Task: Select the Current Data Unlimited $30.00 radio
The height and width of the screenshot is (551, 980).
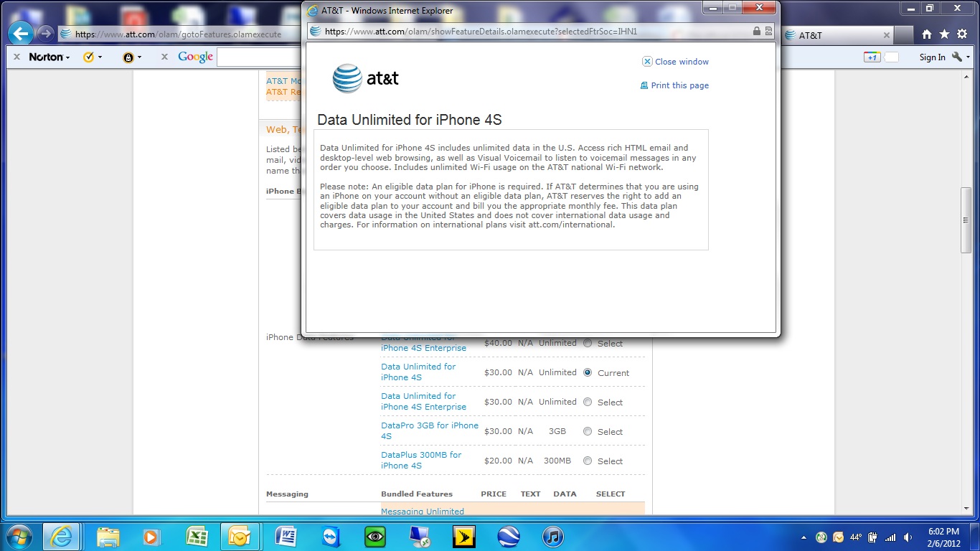Action: (588, 372)
